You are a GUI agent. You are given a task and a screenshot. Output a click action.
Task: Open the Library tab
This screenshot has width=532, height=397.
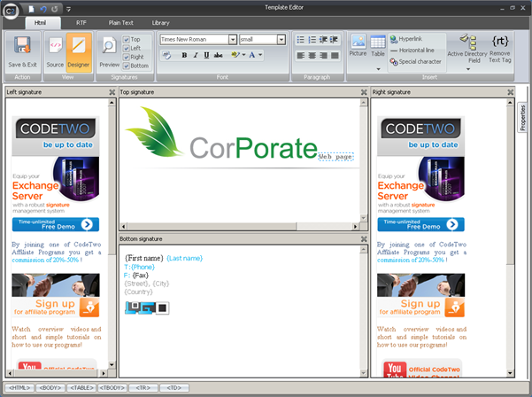coord(160,23)
